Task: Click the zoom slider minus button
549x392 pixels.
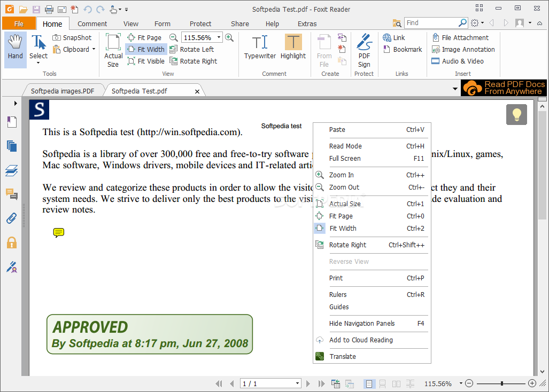Action: (x=469, y=383)
